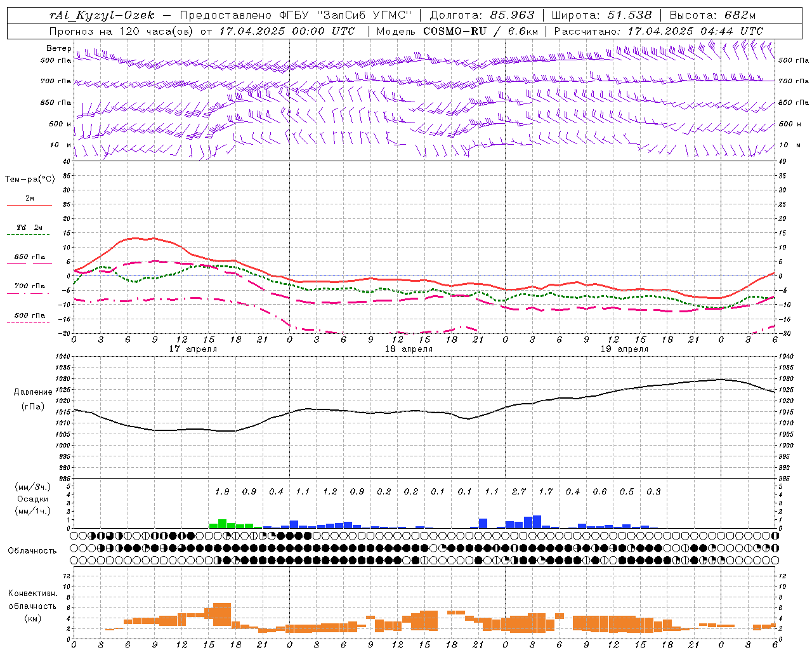This screenshot has width=812, height=650.
Task: Click the Ветер wind panel label
Action: click(59, 48)
